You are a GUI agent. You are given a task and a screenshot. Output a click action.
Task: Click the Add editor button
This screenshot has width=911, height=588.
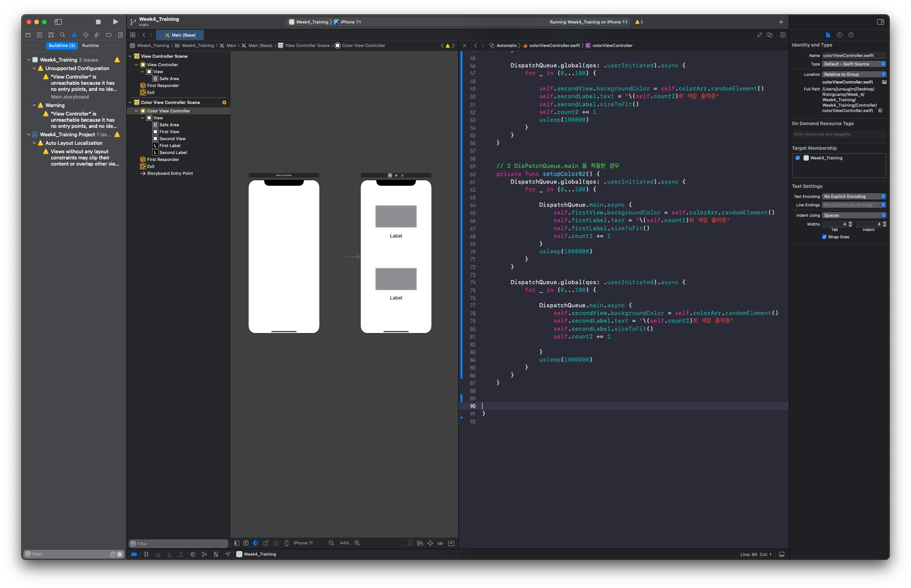coord(783,35)
